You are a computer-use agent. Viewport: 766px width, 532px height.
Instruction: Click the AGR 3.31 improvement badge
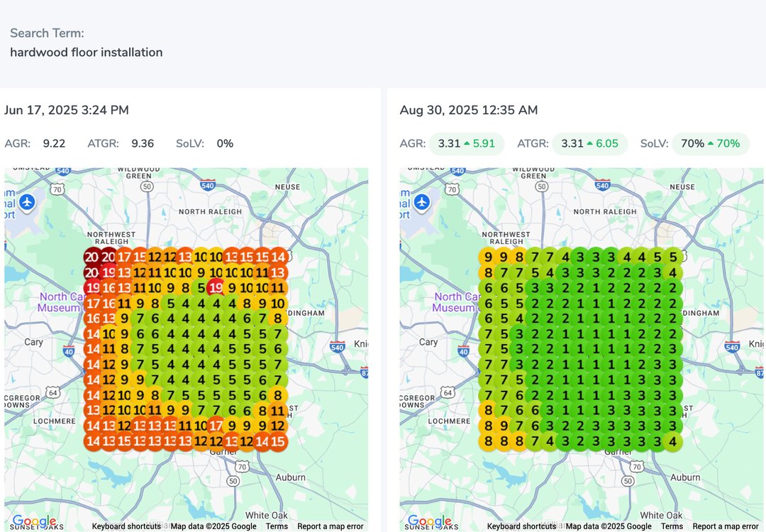[x=466, y=144]
